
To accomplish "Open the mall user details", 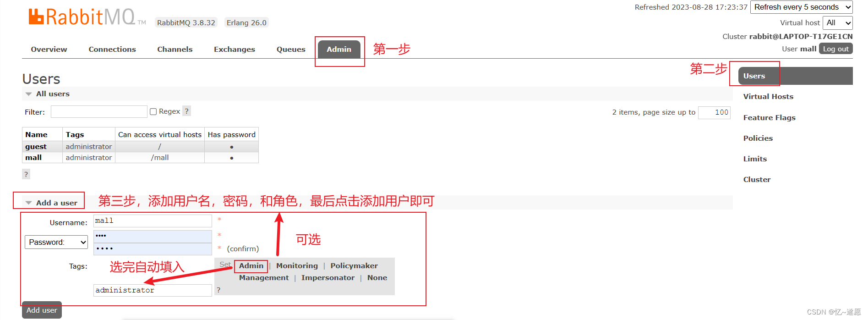I will coord(33,158).
